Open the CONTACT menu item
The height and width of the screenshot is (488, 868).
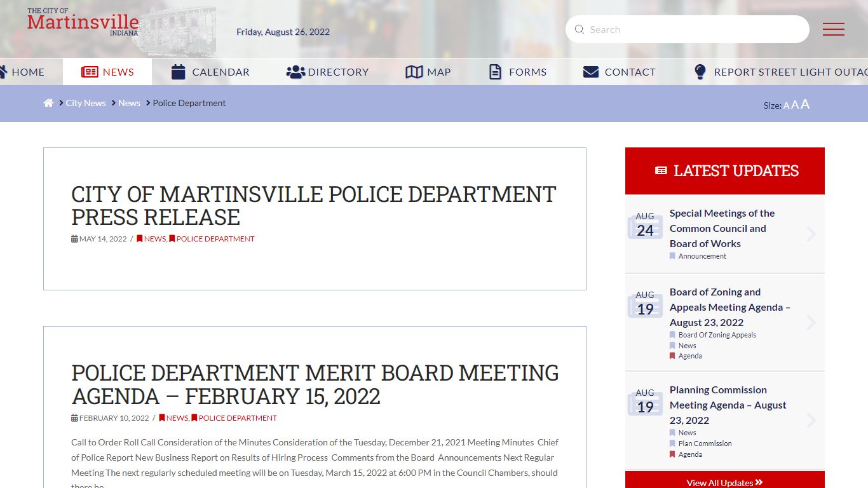(619, 72)
